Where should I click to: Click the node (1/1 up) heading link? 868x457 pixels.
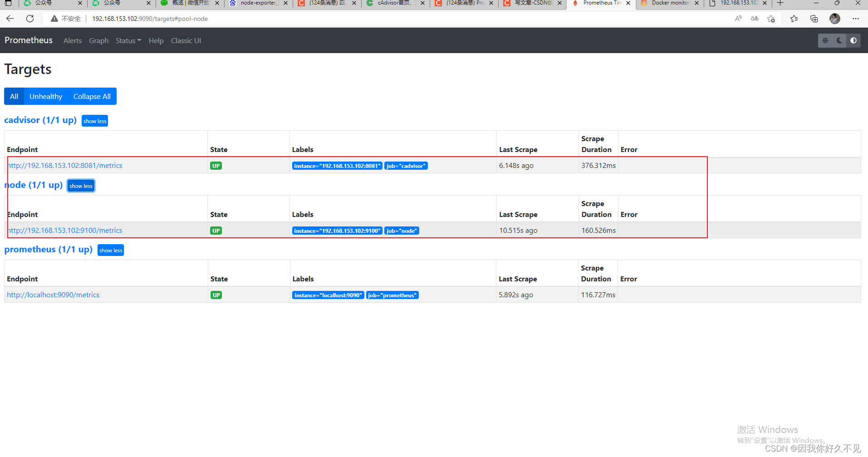click(34, 185)
